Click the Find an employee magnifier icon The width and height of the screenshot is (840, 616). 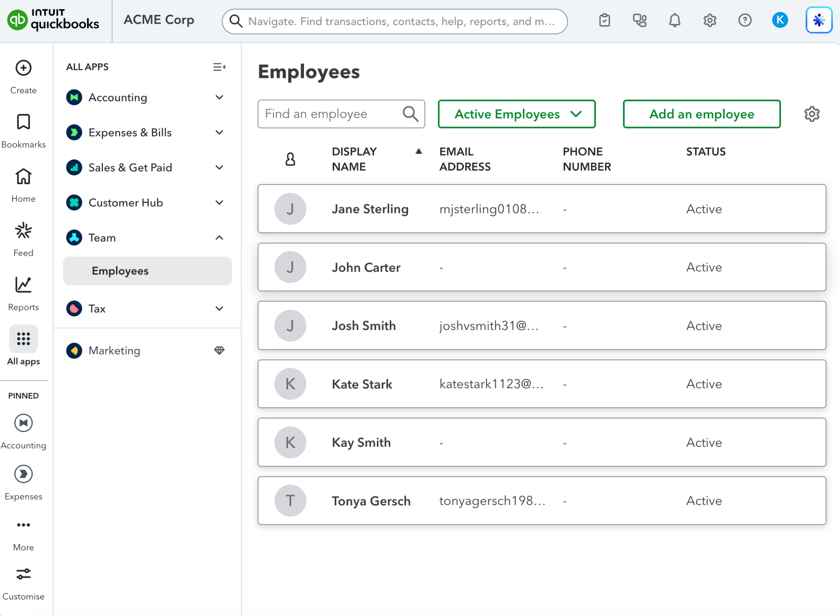(x=411, y=114)
